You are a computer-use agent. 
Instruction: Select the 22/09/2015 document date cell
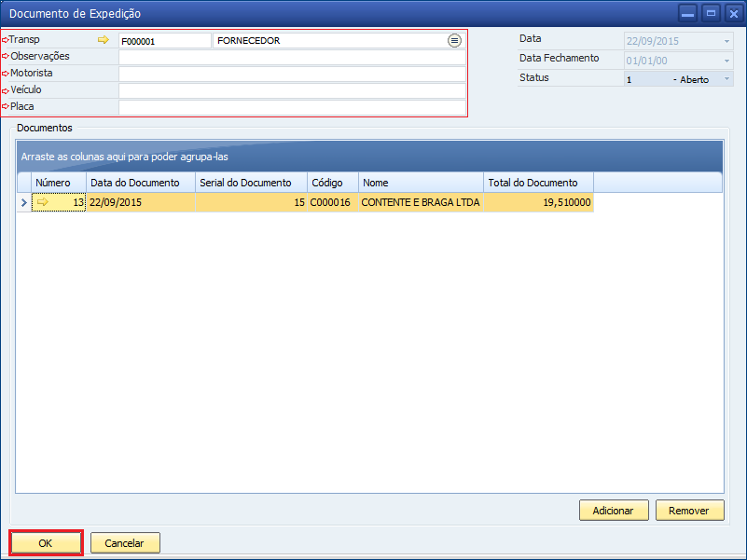(141, 202)
